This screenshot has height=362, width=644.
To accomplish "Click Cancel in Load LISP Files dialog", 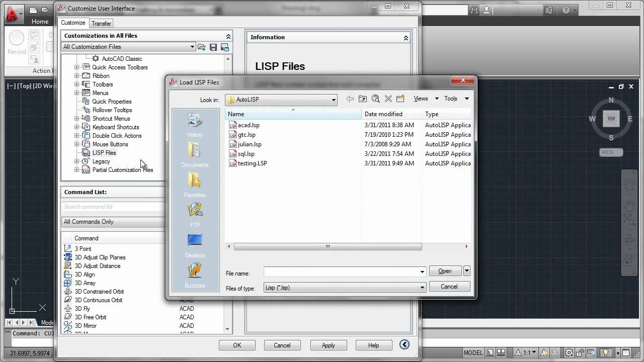I will tap(449, 287).
